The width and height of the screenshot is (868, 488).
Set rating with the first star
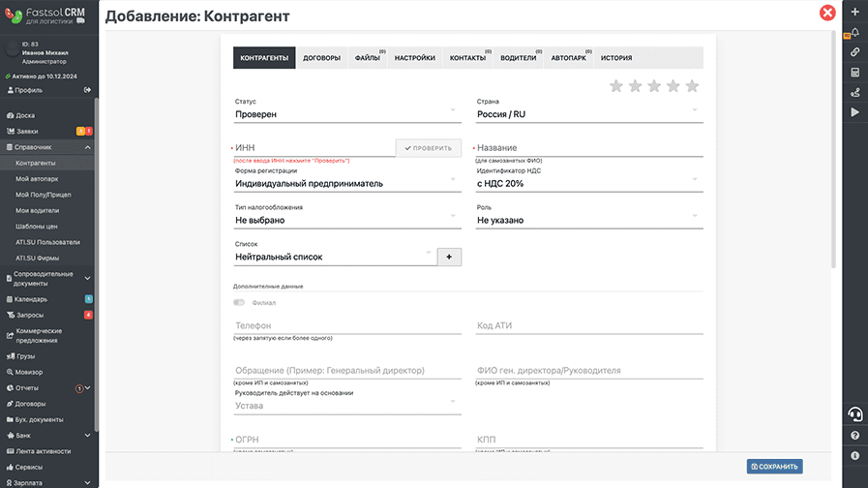click(x=616, y=86)
